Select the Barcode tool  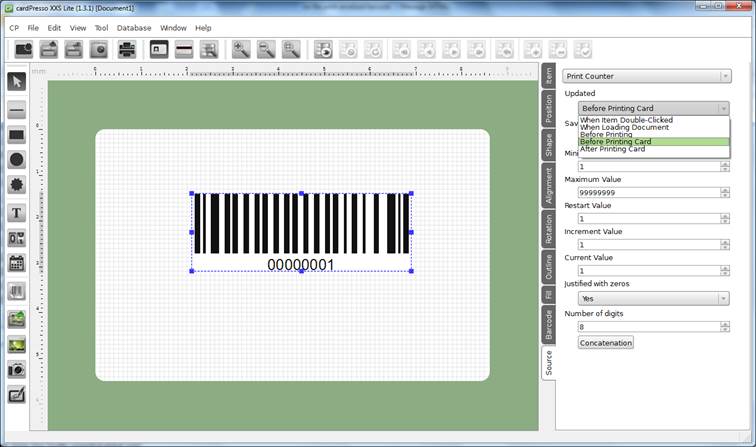pyautogui.click(x=16, y=291)
